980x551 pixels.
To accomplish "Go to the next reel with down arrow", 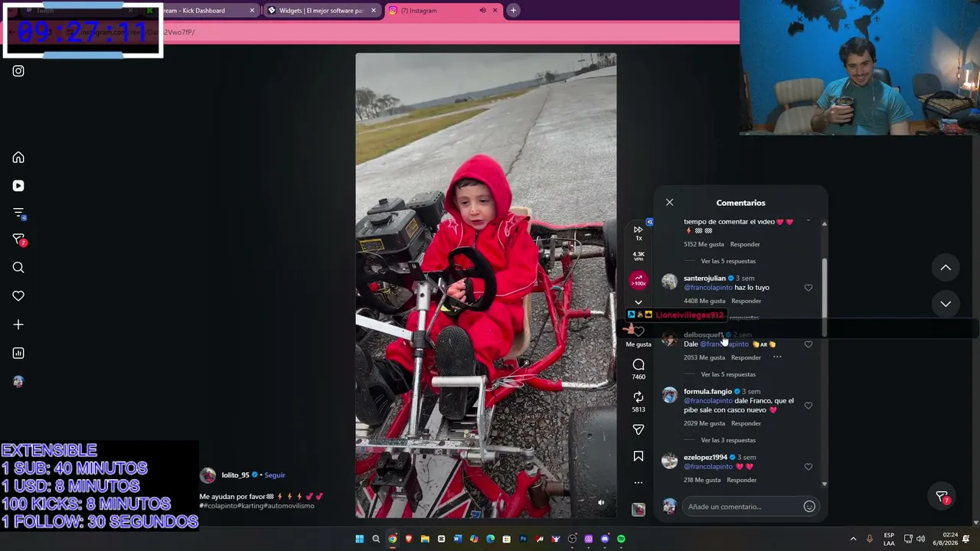I will pyautogui.click(x=946, y=304).
